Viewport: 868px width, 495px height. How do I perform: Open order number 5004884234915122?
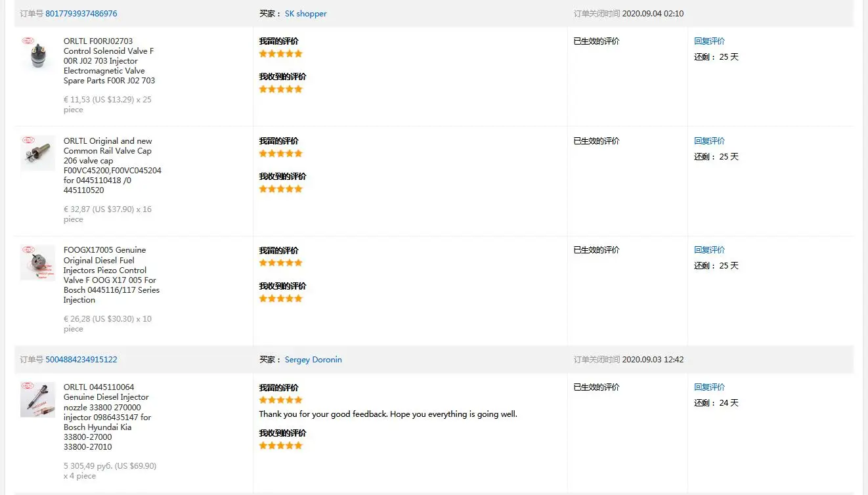(x=81, y=360)
